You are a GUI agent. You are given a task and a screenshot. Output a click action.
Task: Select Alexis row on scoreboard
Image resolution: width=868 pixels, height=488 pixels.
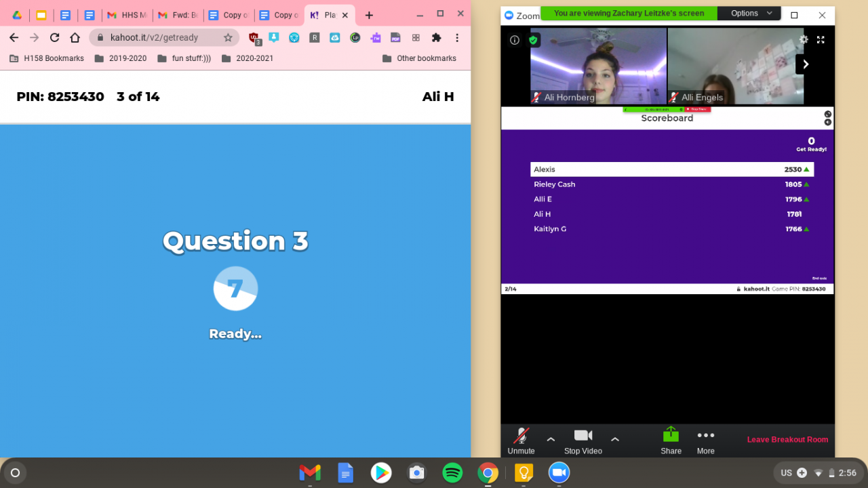click(x=672, y=169)
